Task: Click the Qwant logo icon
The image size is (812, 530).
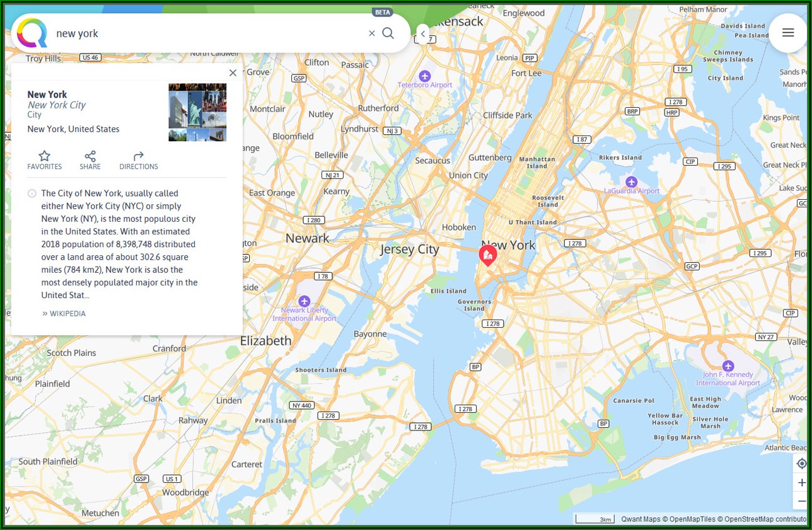Action: click(32, 33)
